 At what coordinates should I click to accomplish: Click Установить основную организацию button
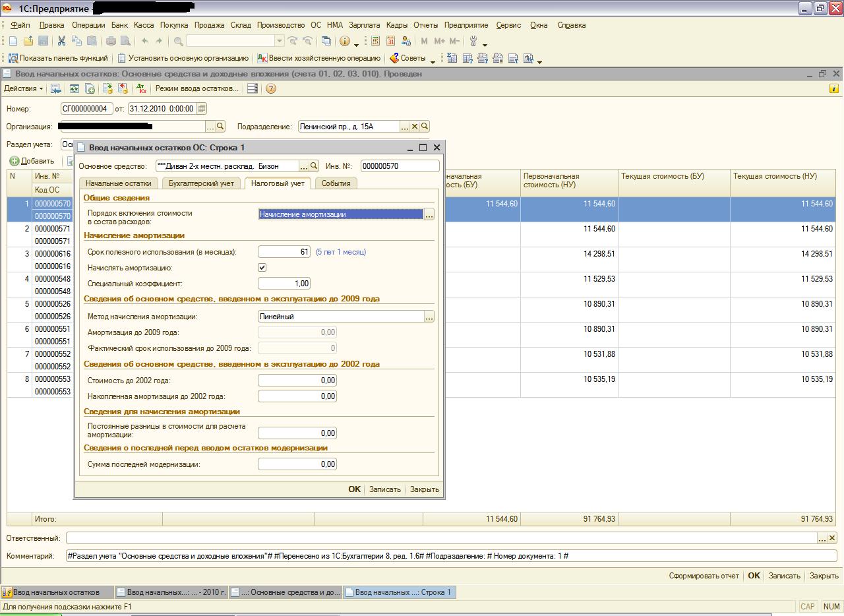[x=183, y=58]
